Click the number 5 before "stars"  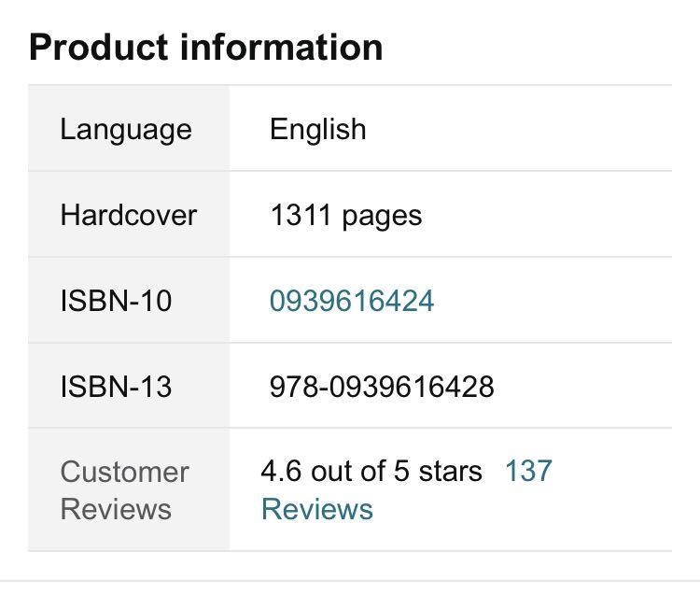click(401, 471)
